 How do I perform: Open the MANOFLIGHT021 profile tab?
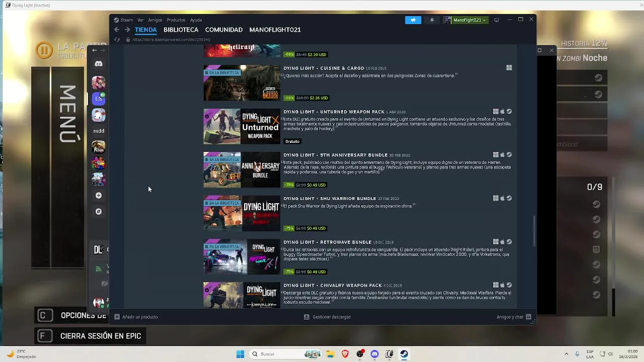(275, 30)
